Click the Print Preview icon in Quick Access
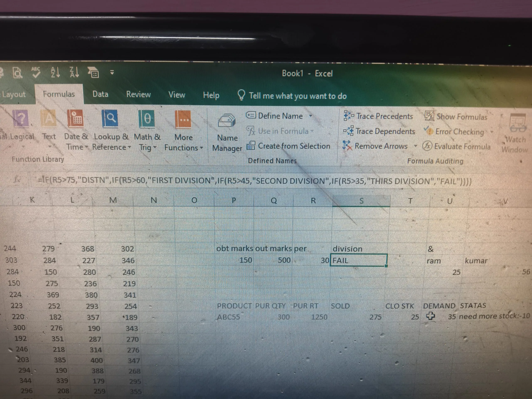 coord(17,73)
